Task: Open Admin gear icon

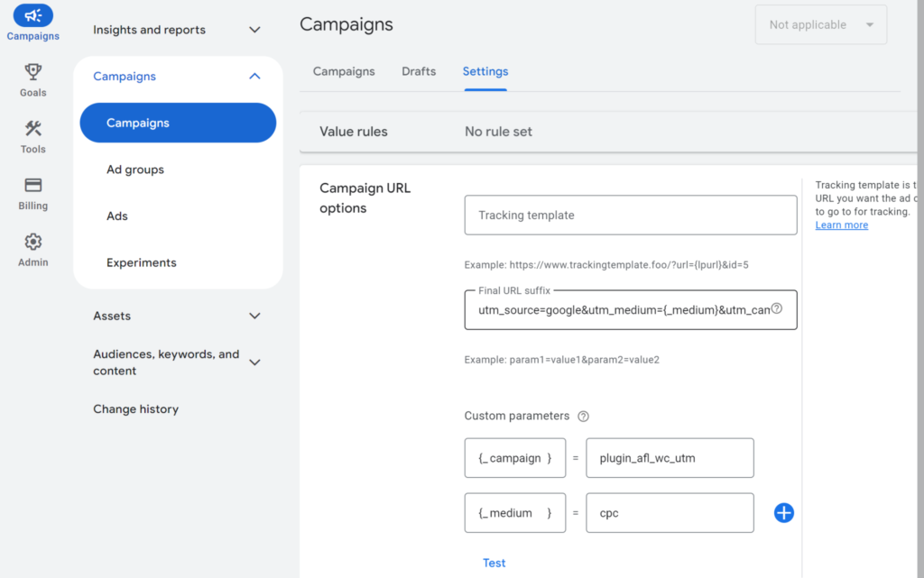Action: [32, 243]
